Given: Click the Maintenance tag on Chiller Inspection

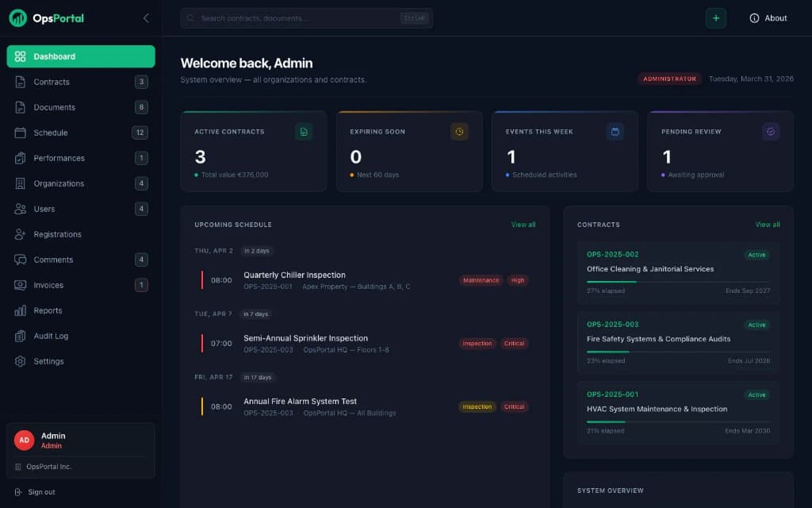Looking at the screenshot, I should pos(481,280).
